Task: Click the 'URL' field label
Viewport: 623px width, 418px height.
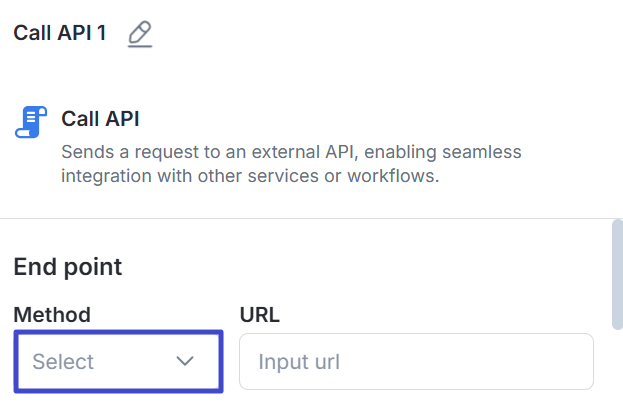Action: pyautogui.click(x=260, y=315)
